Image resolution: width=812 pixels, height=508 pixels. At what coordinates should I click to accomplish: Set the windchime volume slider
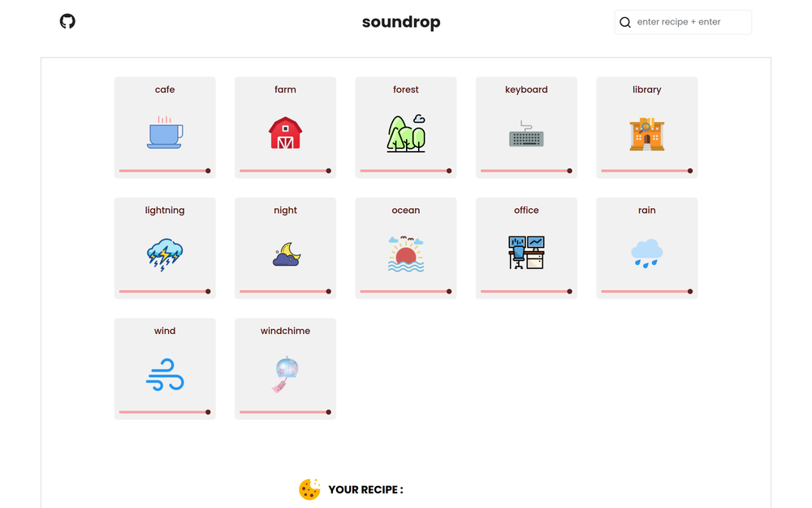[x=285, y=412]
